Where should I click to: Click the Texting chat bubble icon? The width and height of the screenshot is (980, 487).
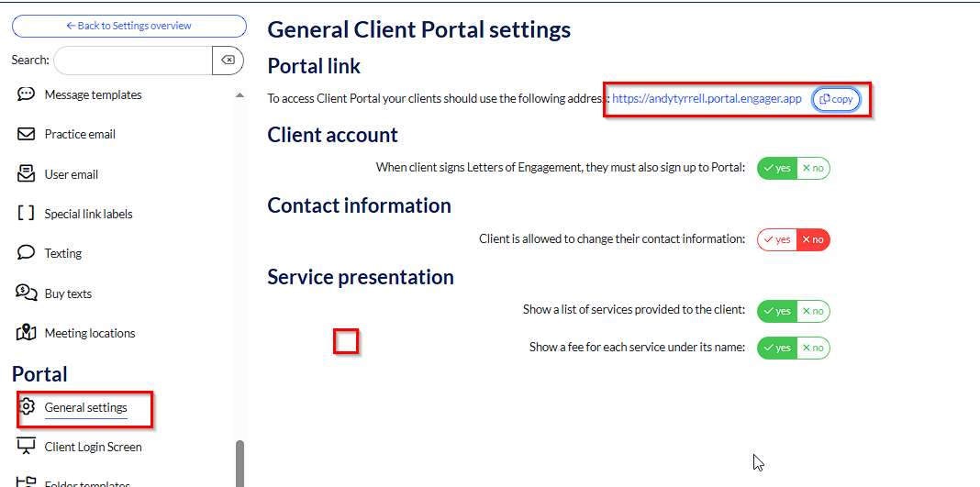(26, 253)
